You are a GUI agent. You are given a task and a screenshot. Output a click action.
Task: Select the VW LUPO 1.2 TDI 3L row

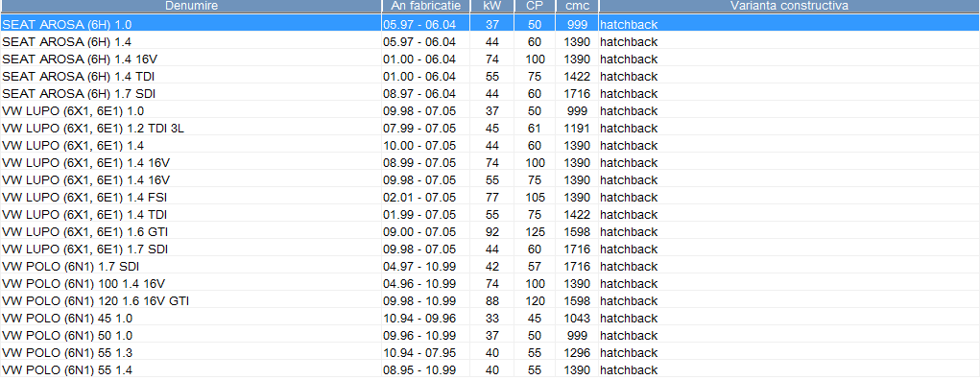click(490, 129)
